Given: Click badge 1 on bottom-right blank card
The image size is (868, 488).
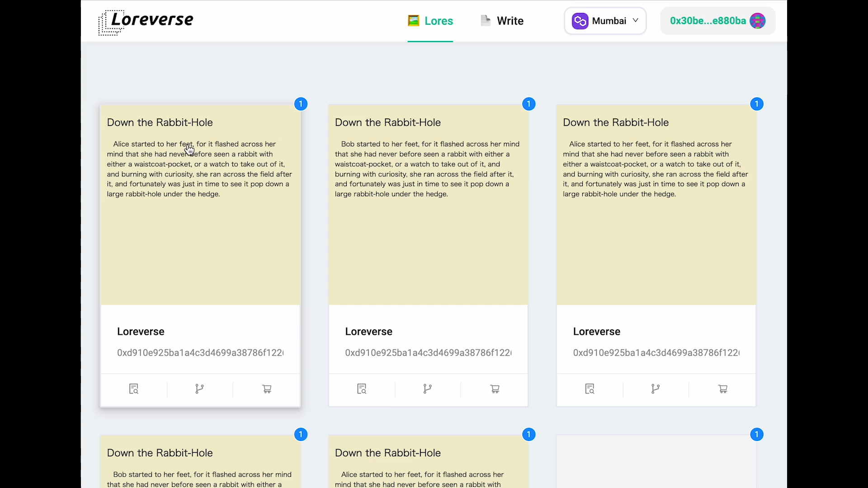Looking at the screenshot, I should coord(757,434).
